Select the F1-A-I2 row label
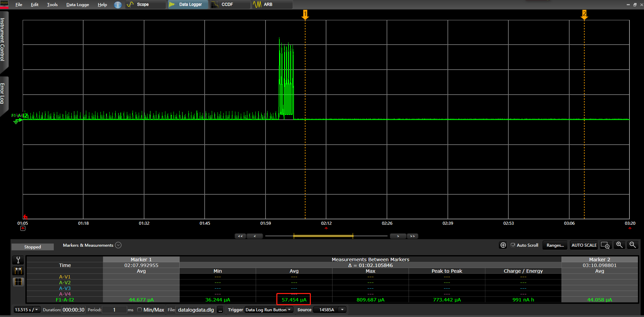644x317 pixels. point(65,300)
